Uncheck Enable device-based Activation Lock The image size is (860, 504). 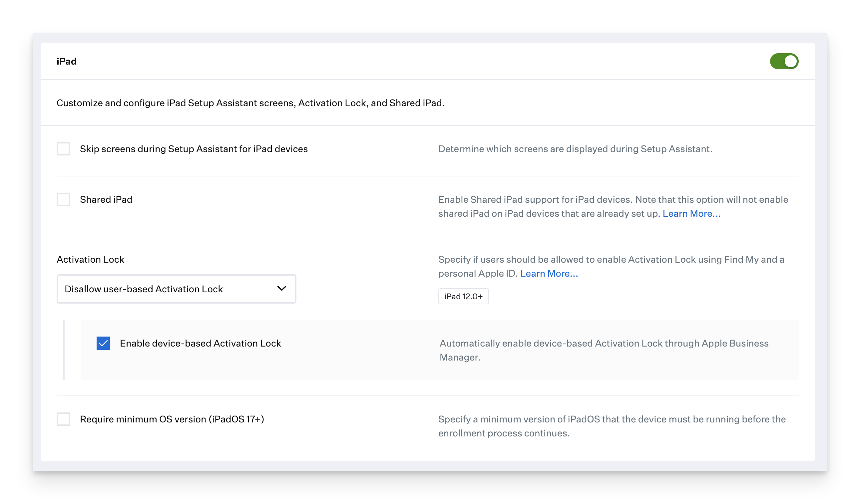point(103,344)
